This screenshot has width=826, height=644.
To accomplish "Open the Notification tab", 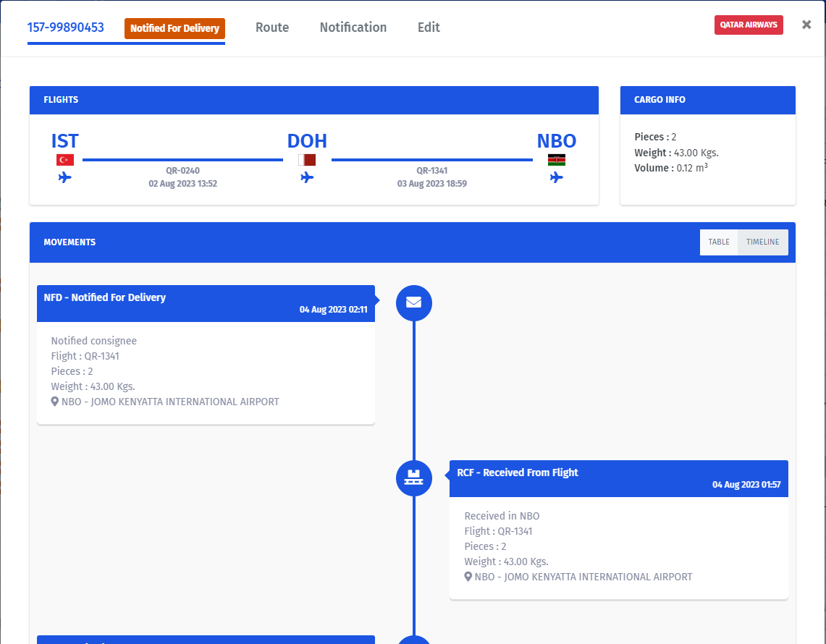I will pyautogui.click(x=353, y=27).
